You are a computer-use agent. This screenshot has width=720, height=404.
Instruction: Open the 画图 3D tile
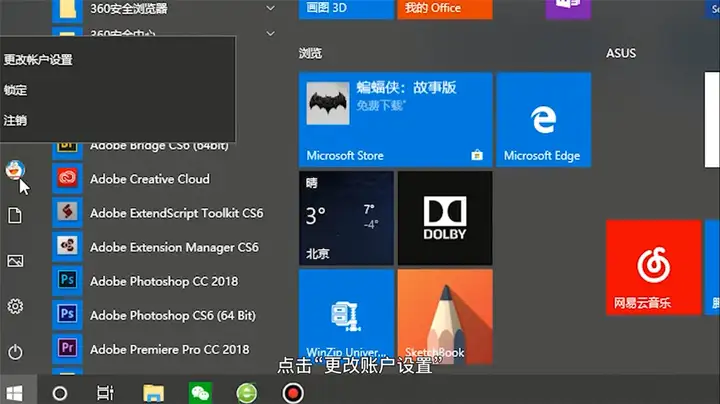tap(346, 9)
